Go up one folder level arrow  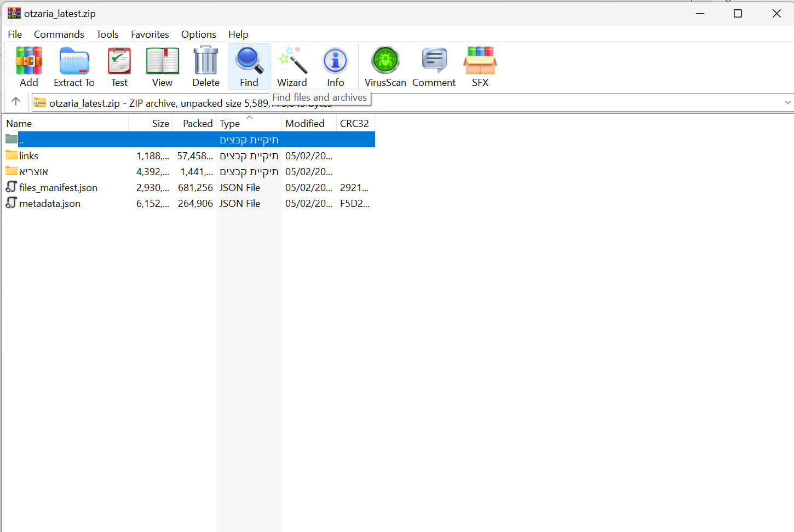click(x=16, y=102)
